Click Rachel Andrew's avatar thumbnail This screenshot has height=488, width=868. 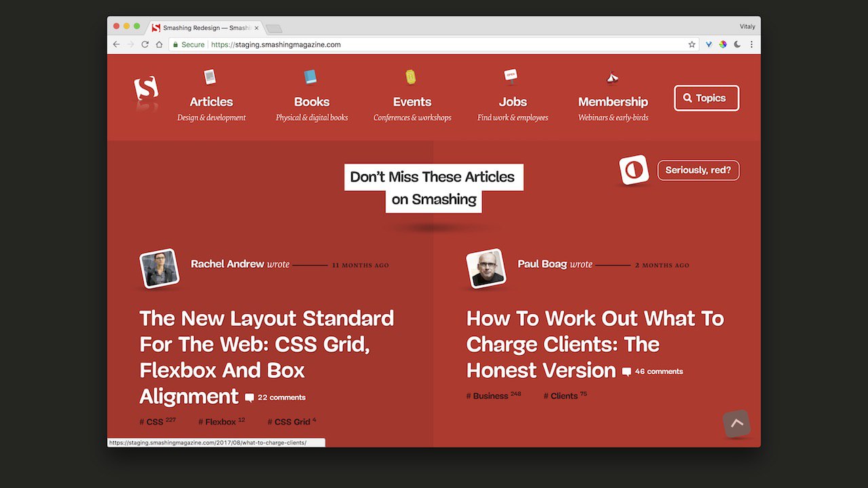tap(159, 268)
